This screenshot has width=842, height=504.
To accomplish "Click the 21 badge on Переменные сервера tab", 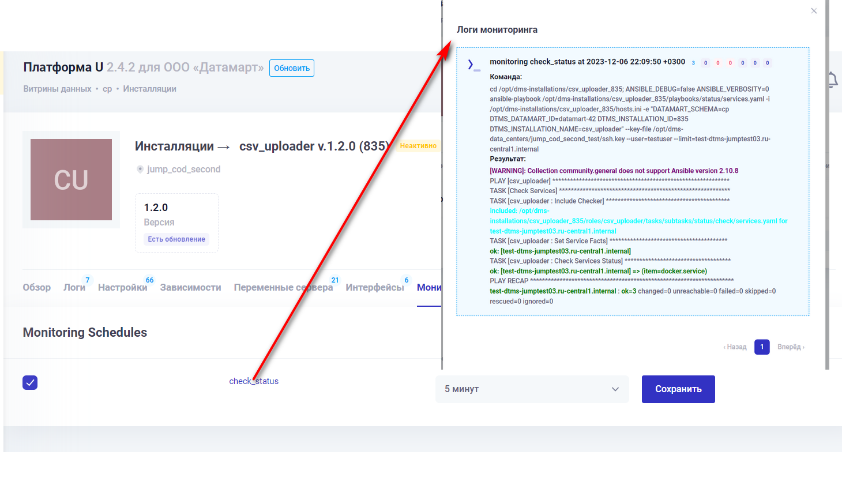I will [x=335, y=280].
